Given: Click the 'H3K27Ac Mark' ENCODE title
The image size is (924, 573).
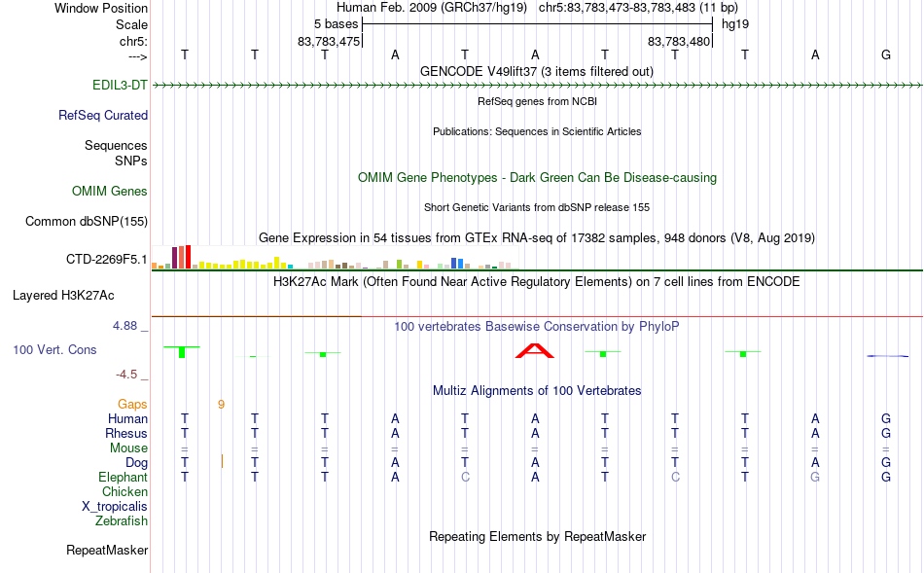Looking at the screenshot, I should click(537, 282).
